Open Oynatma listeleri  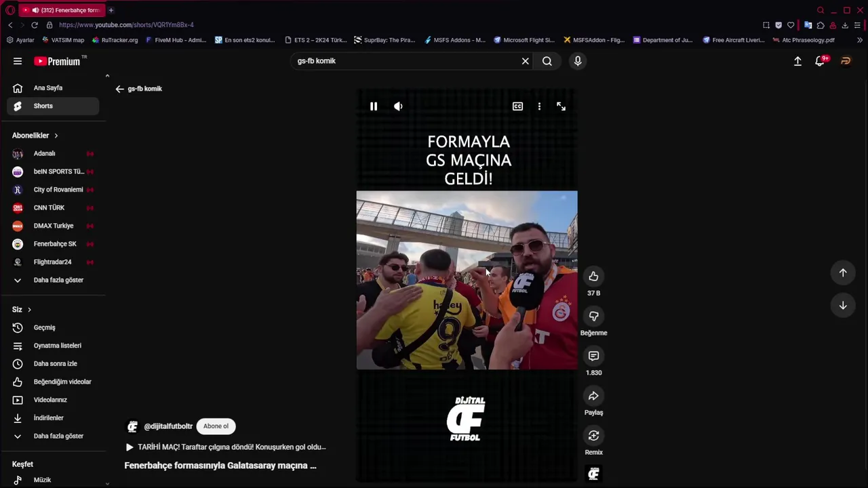53,346
